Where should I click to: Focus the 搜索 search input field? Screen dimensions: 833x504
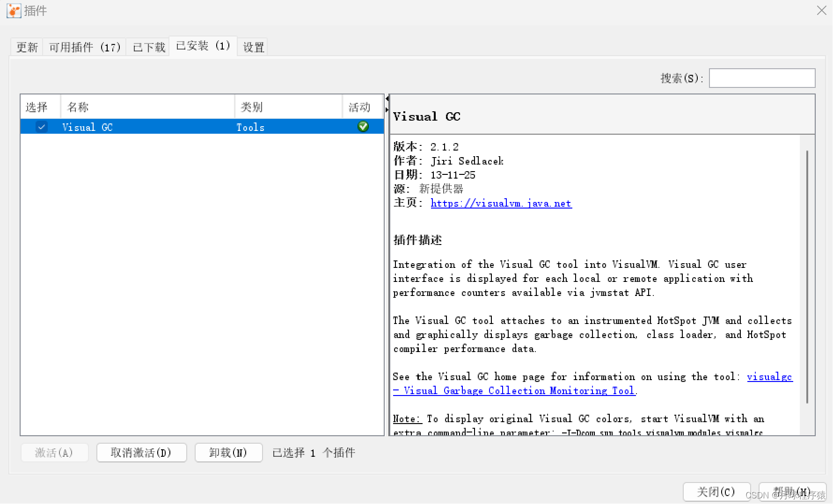tap(762, 78)
